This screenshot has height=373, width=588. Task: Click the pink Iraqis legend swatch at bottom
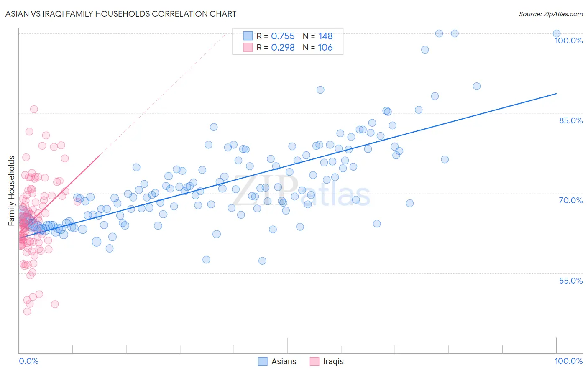coord(314,361)
